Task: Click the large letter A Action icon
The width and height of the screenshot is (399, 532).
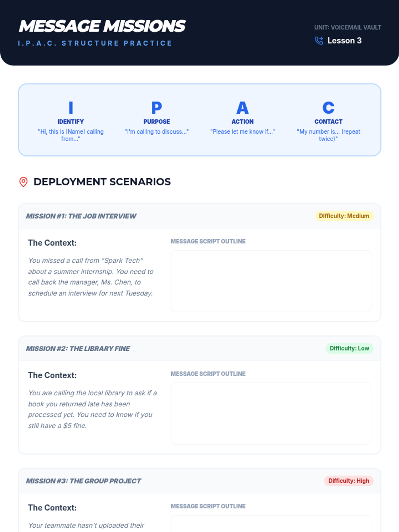Action: tap(242, 108)
